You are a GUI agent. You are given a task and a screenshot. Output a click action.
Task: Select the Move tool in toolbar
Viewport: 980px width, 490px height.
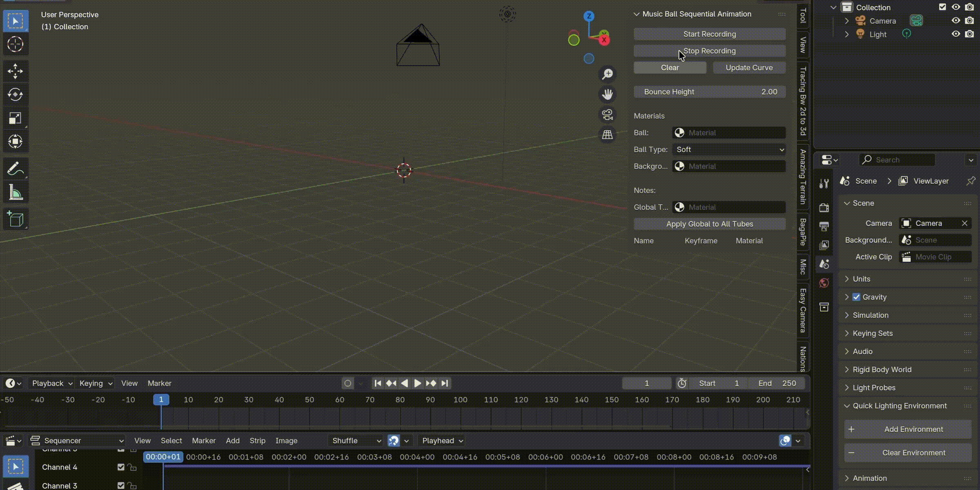(15, 71)
